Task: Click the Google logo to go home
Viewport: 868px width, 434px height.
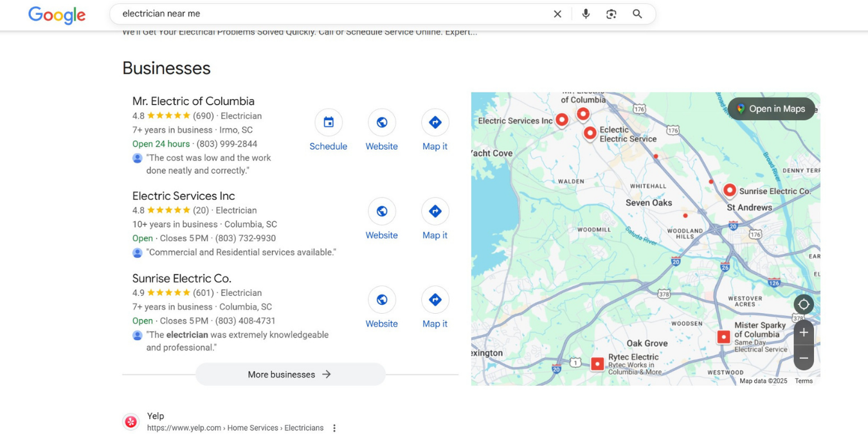Action: pyautogui.click(x=57, y=15)
